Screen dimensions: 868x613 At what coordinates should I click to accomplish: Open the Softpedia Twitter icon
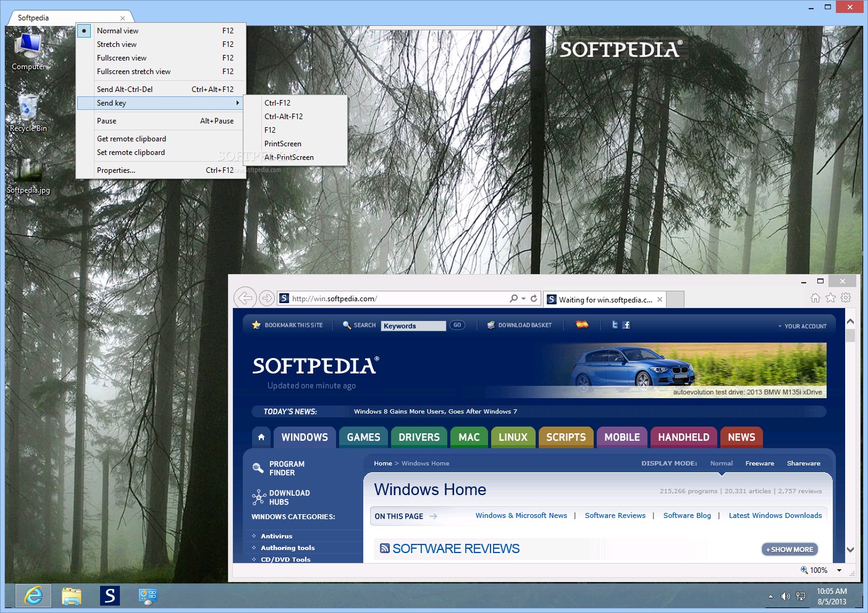[x=615, y=325]
